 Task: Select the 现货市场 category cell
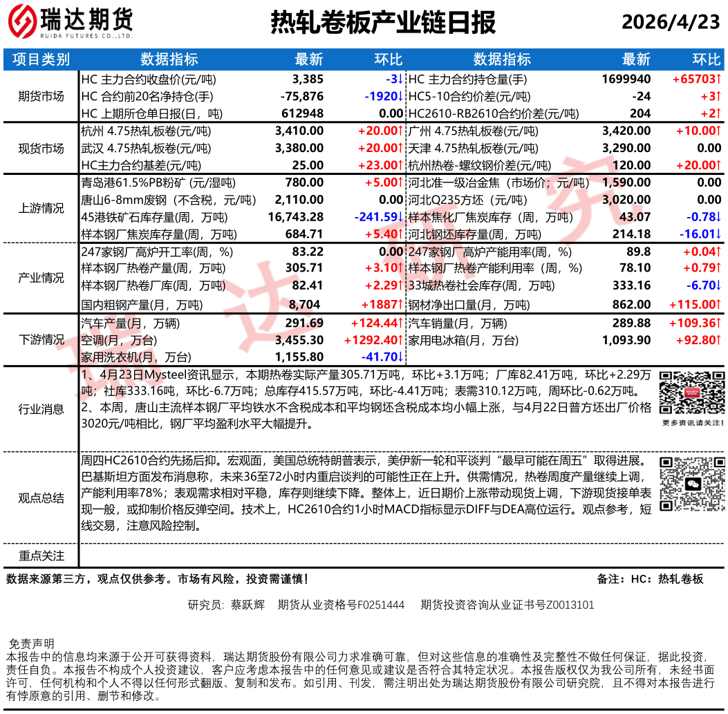click(x=41, y=148)
